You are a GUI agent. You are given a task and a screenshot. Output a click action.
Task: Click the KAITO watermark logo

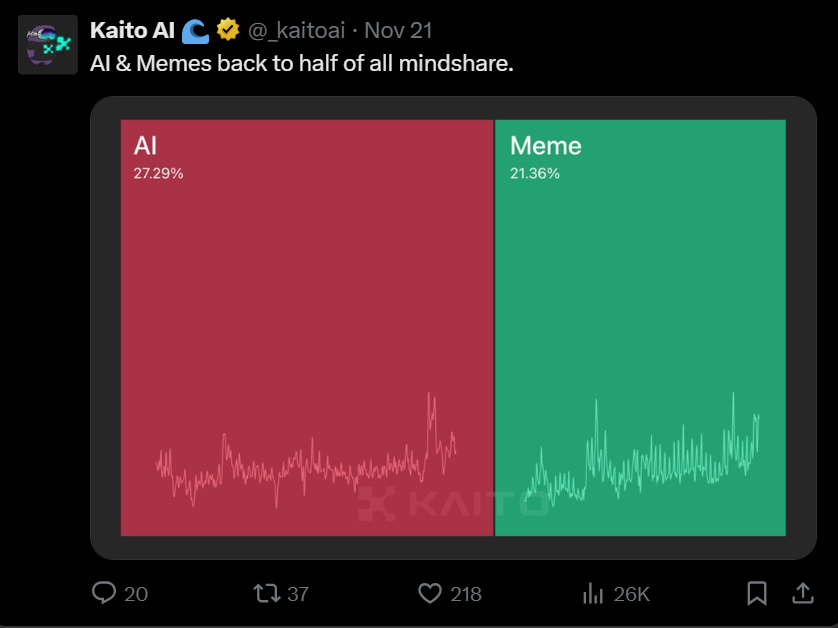(x=452, y=504)
